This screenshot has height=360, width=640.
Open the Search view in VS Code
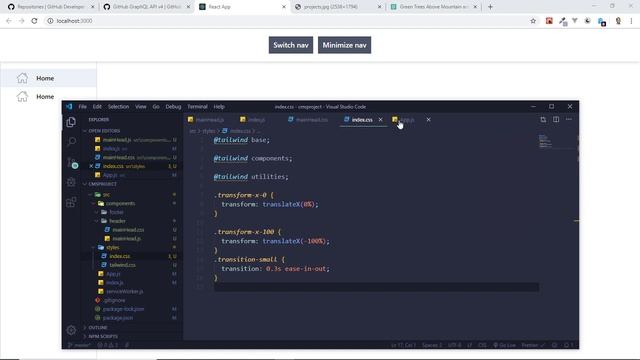click(x=71, y=142)
